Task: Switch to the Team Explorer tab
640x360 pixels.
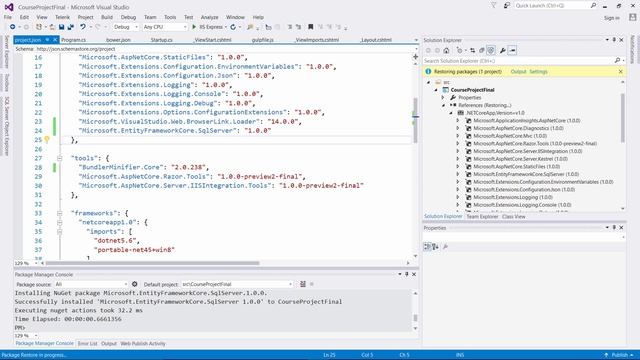Action: [482, 217]
